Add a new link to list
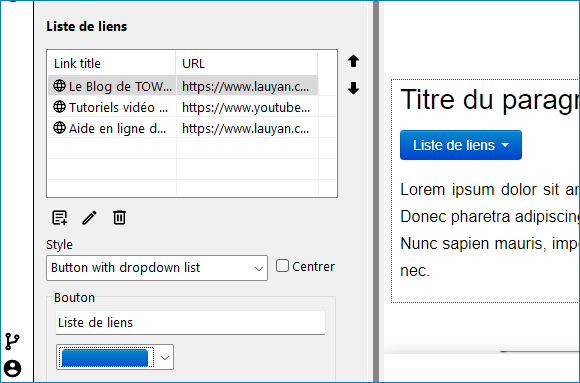This screenshot has width=580, height=383. 60,218
